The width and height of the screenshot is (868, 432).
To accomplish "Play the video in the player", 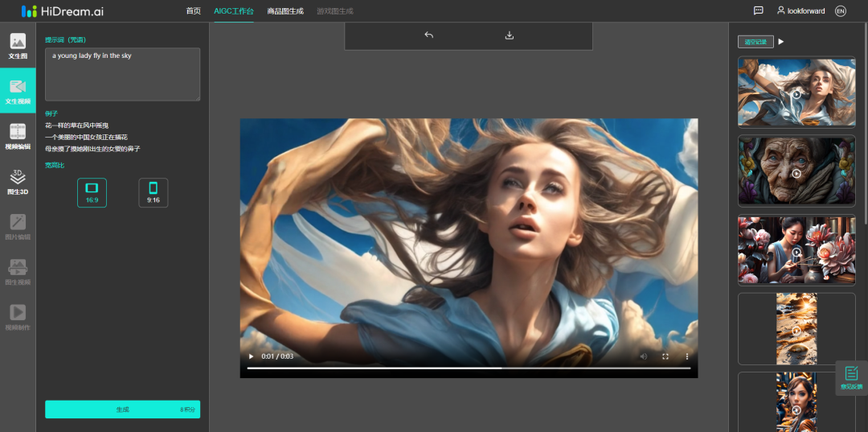I will [x=251, y=356].
